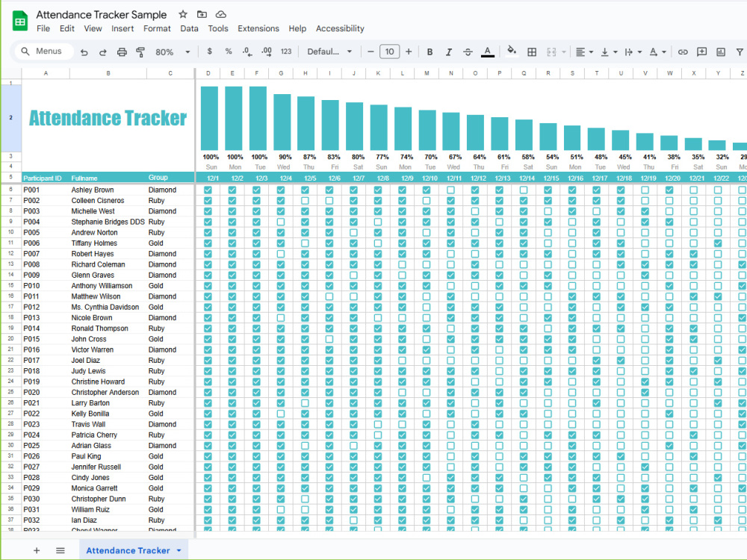Screen dimensions: 747x560
Task: Open the font family dropdown
Action: pyautogui.click(x=329, y=52)
